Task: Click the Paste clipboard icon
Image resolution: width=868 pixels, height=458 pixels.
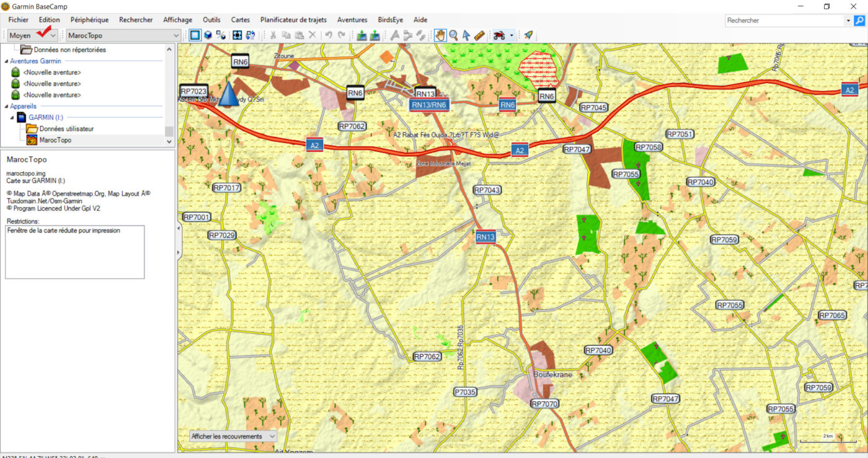Action: click(x=299, y=35)
